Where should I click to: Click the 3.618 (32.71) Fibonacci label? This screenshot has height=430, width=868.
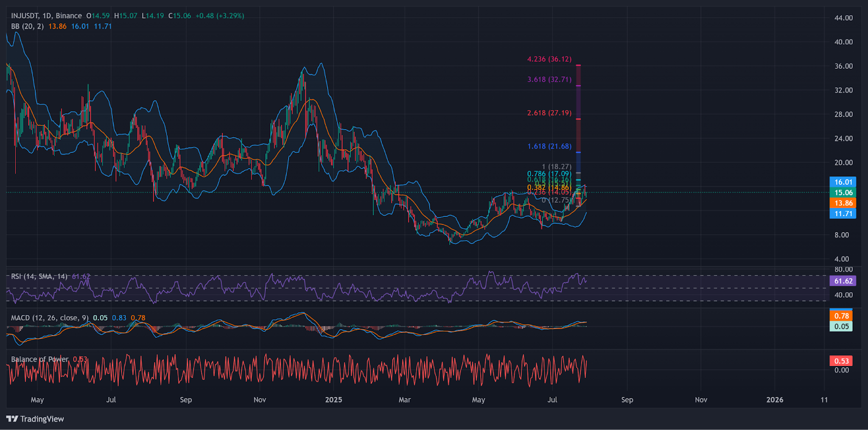coord(549,79)
